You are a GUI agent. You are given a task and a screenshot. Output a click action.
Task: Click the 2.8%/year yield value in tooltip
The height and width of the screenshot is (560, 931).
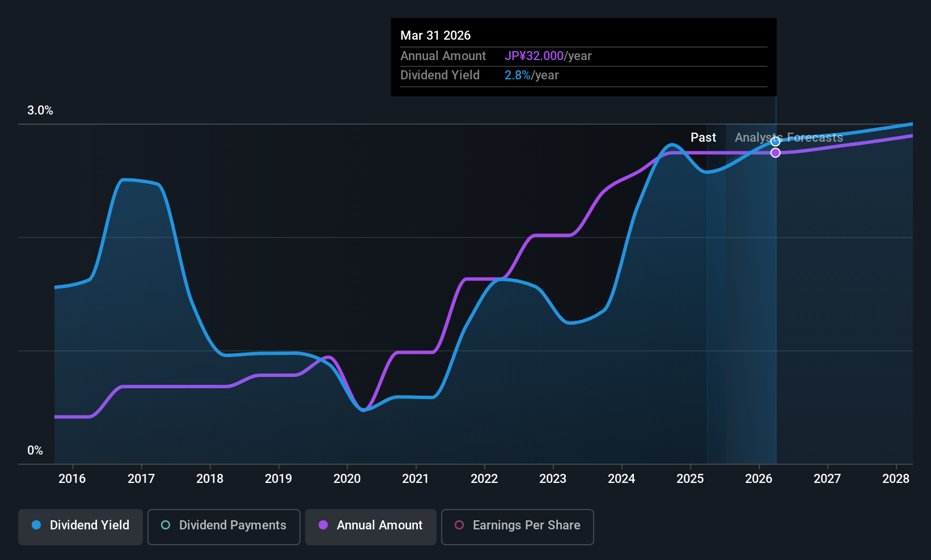[531, 75]
